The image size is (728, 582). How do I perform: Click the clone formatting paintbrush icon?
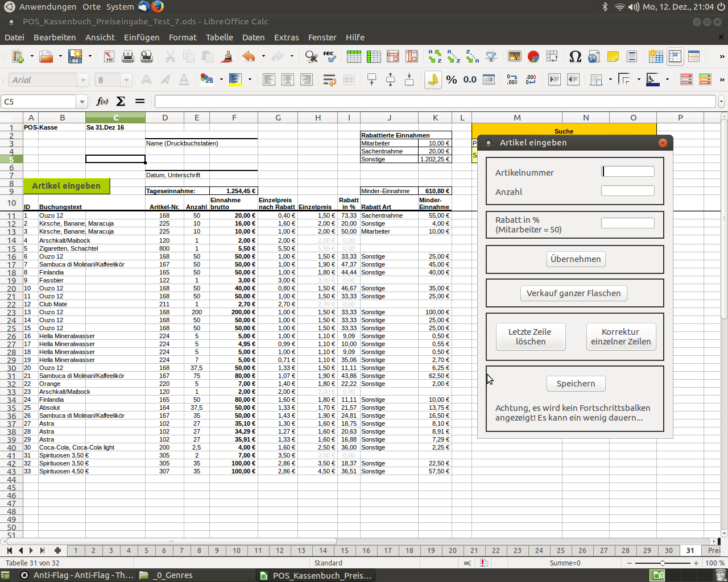coord(227,56)
